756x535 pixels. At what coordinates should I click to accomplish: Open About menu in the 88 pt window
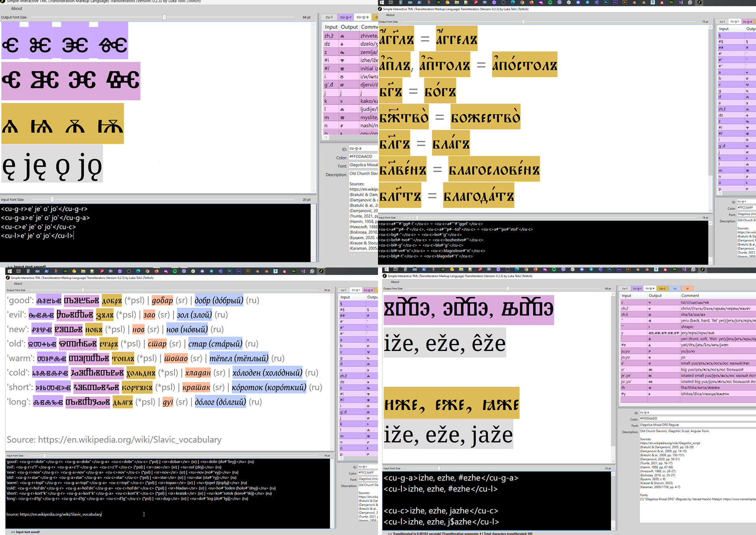pos(395,282)
